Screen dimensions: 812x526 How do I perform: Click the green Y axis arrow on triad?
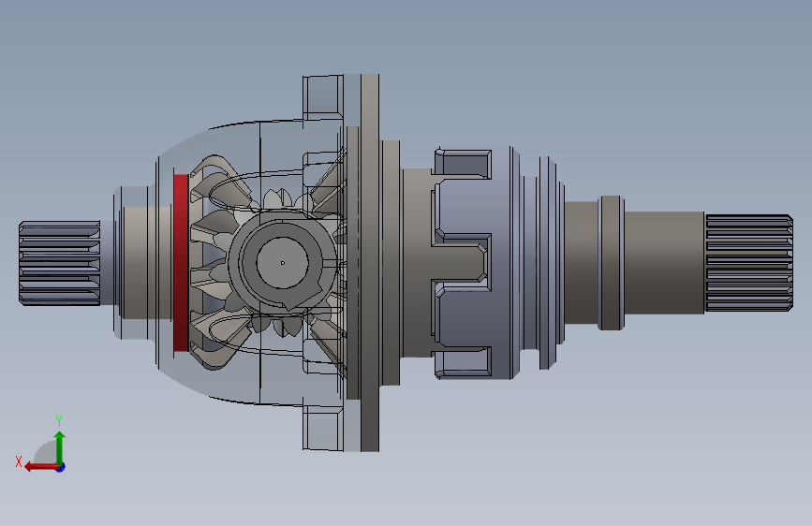(x=60, y=447)
